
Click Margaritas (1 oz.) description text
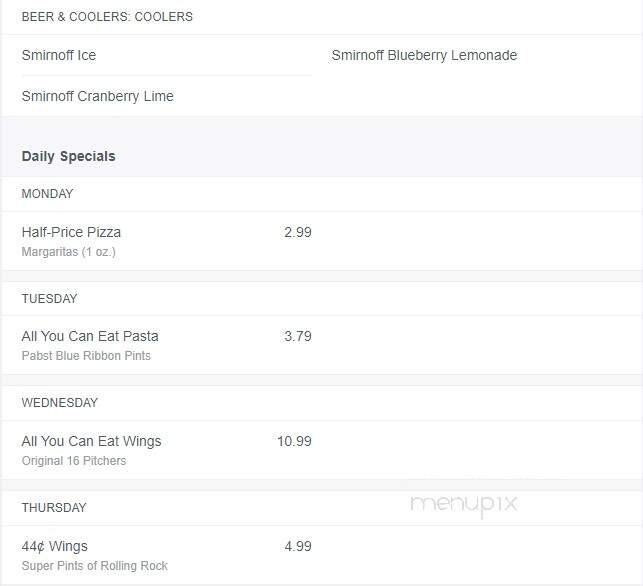(x=68, y=251)
